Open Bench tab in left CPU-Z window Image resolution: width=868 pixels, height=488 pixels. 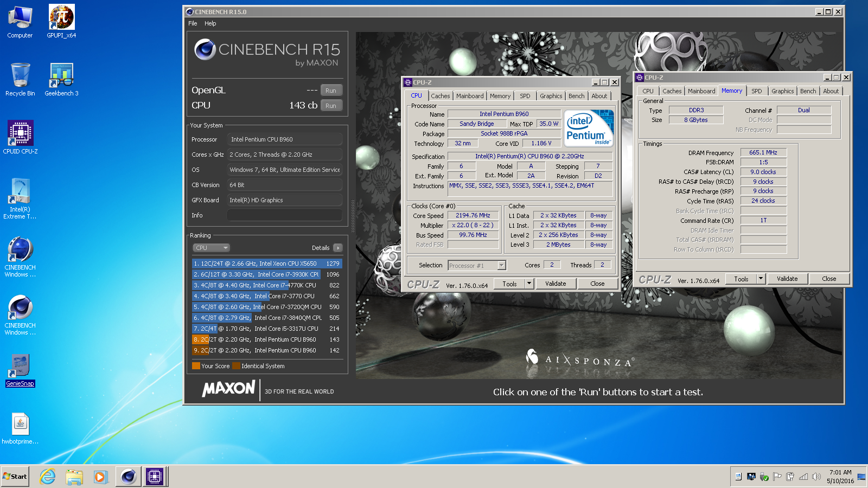point(577,96)
